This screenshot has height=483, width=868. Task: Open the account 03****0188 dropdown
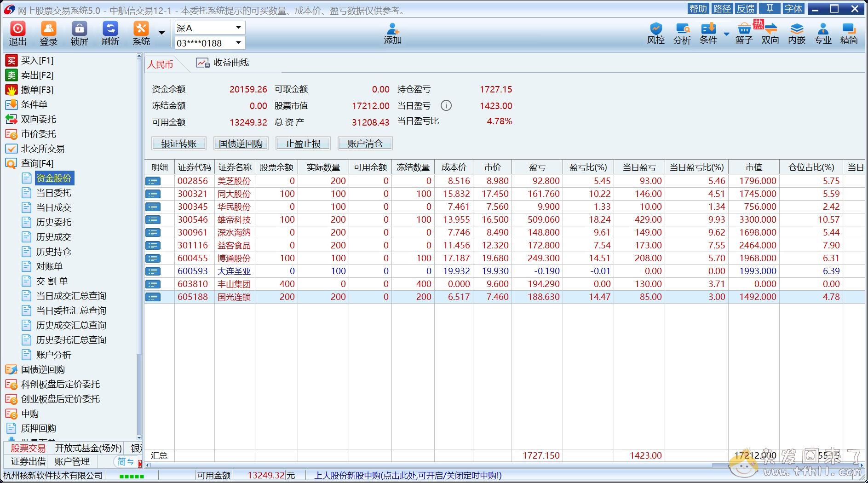pyautogui.click(x=238, y=43)
